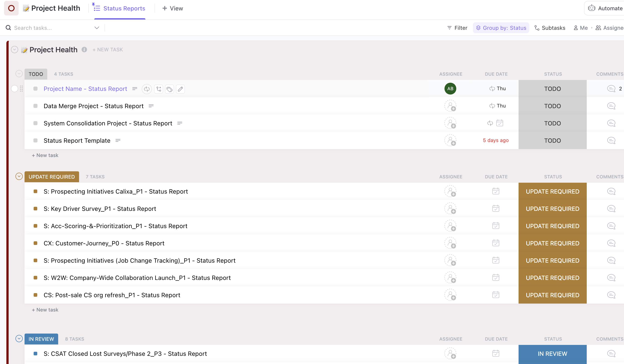Screen dimensions: 624x364
Task: Click the TODO group label
Action: (36, 74)
